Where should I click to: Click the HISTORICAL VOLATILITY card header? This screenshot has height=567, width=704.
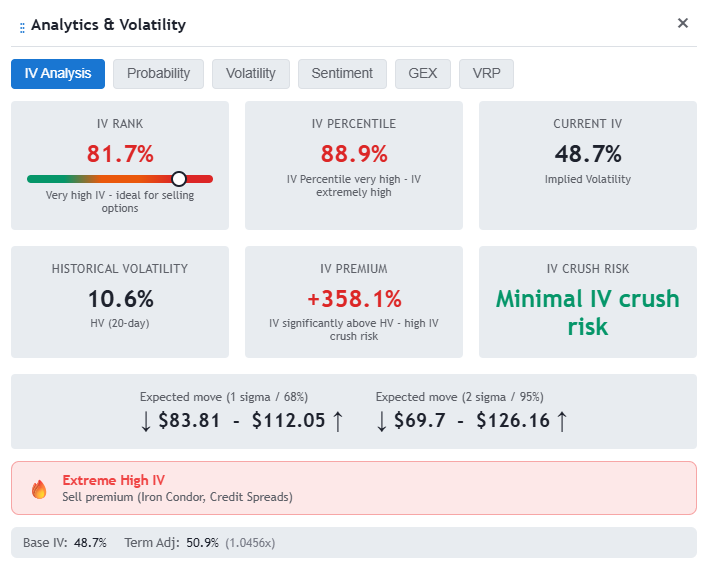click(x=120, y=268)
